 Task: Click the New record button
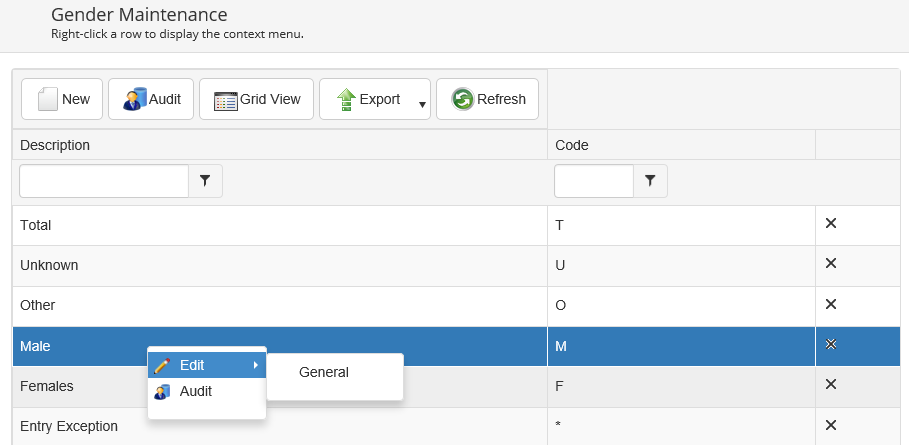(62, 99)
